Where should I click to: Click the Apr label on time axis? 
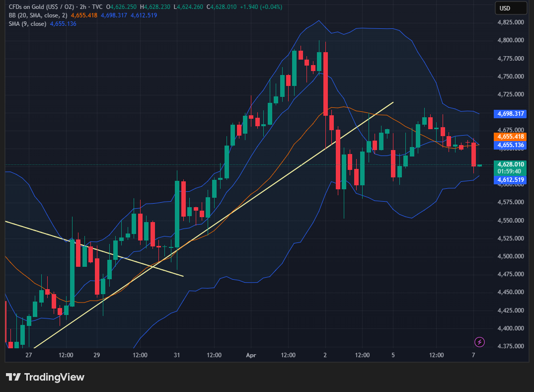(x=251, y=355)
